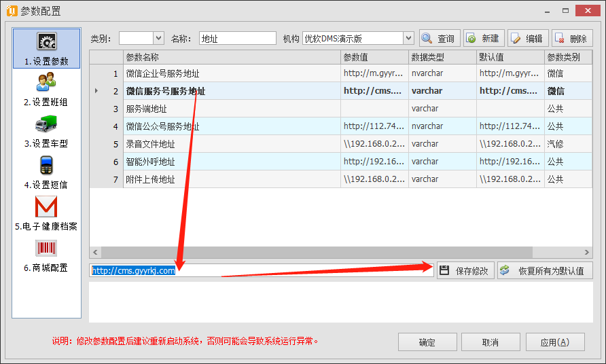The width and height of the screenshot is (606, 364).
Task: Click the horizontal scrollbar left arrow
Action: 95,253
